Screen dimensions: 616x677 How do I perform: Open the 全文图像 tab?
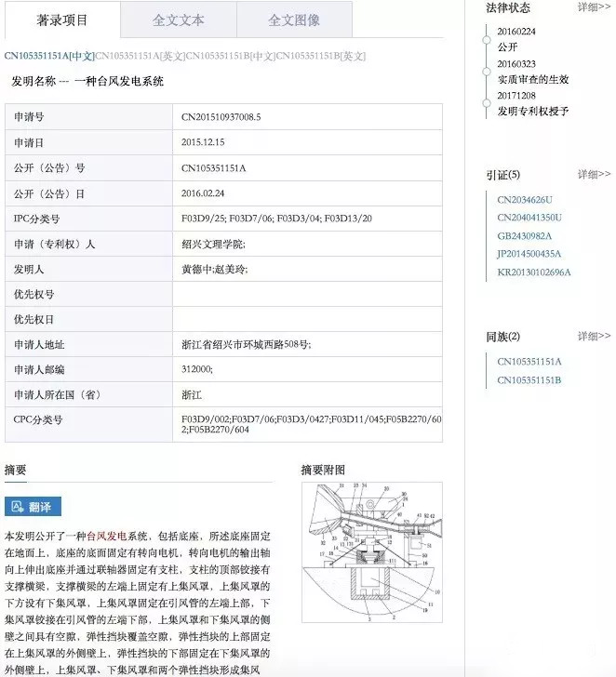pyautogui.click(x=294, y=20)
